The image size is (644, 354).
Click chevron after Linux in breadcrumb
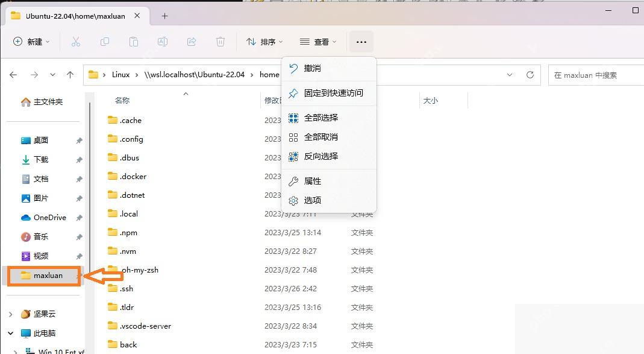click(137, 75)
